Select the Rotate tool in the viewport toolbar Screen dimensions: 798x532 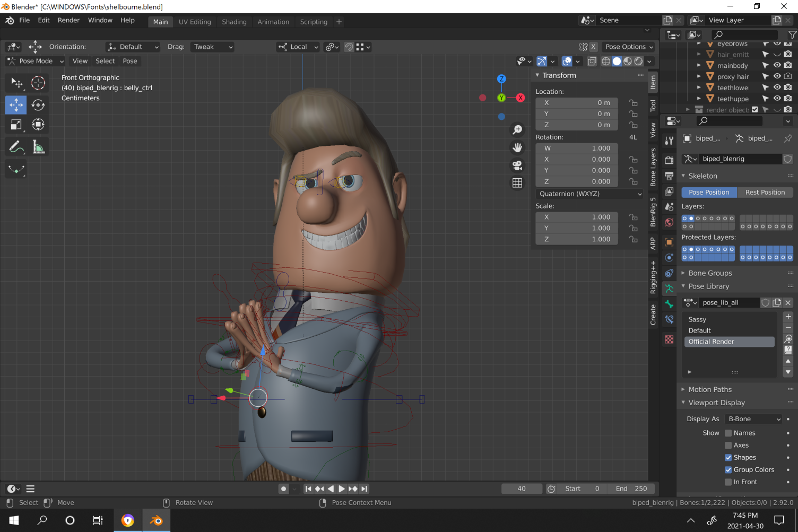pyautogui.click(x=38, y=105)
